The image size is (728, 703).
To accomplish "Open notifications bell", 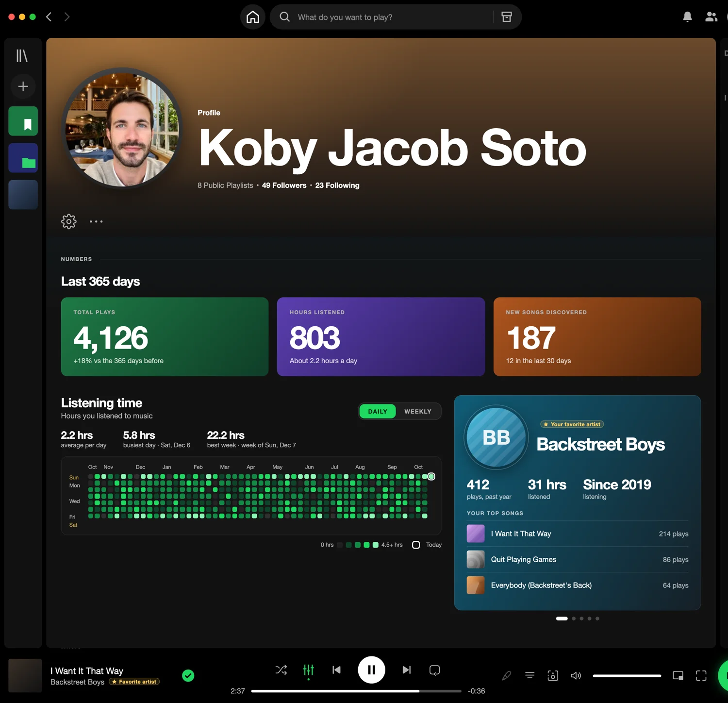I will click(687, 17).
